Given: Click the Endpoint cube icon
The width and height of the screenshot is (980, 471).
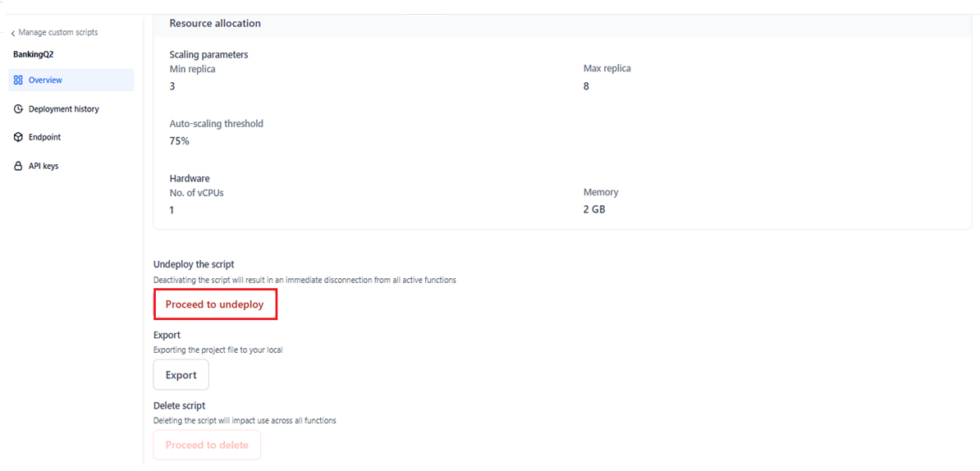Looking at the screenshot, I should [x=18, y=138].
